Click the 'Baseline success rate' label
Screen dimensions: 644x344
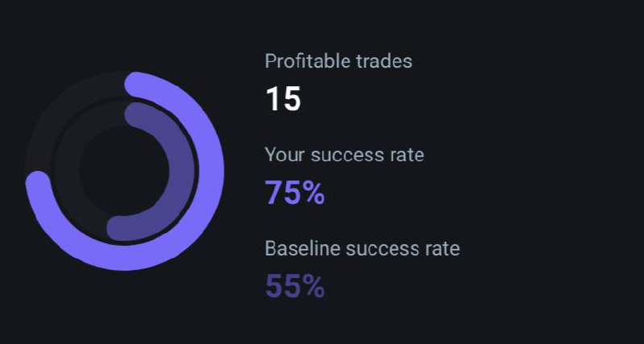pos(362,249)
